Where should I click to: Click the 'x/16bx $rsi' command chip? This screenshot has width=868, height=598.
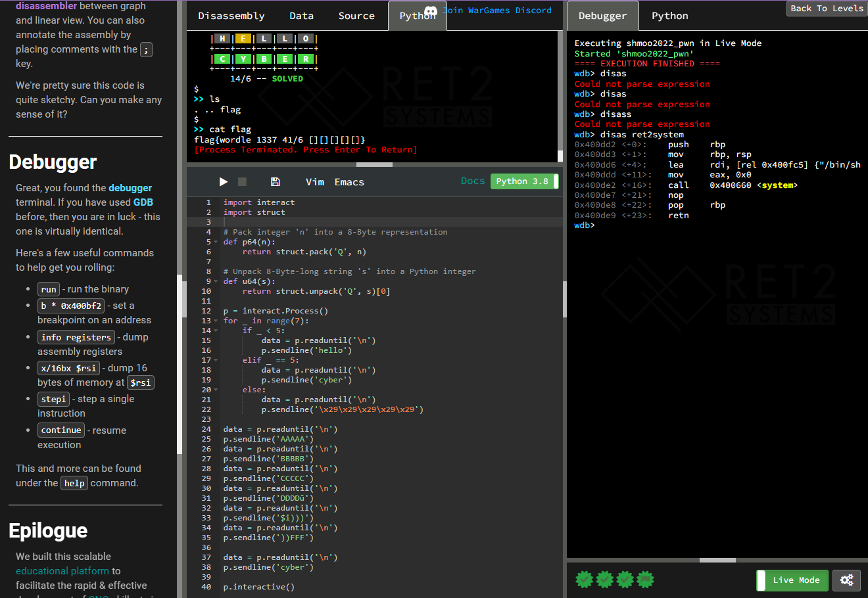69,368
